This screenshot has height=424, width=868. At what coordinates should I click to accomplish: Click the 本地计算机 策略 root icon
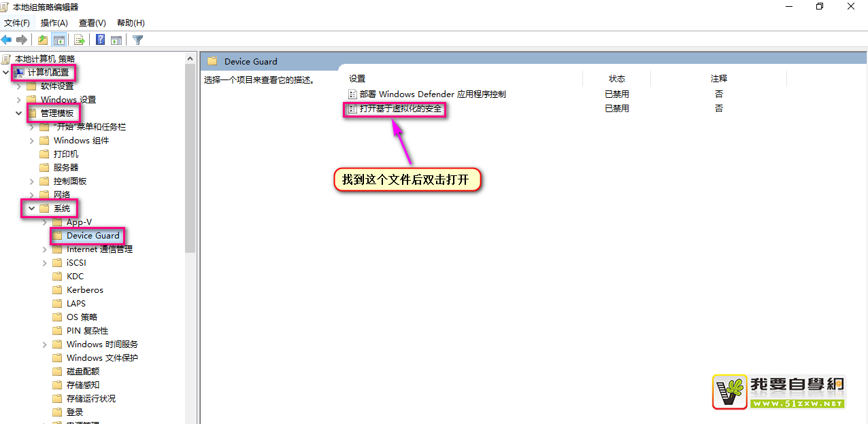pos(6,59)
